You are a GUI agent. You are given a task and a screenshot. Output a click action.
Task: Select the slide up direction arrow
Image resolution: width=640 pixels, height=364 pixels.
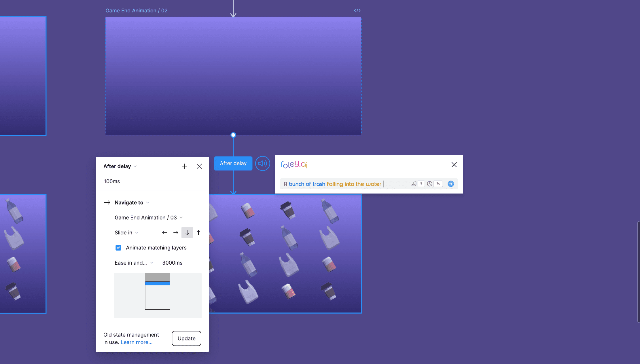pos(198,233)
